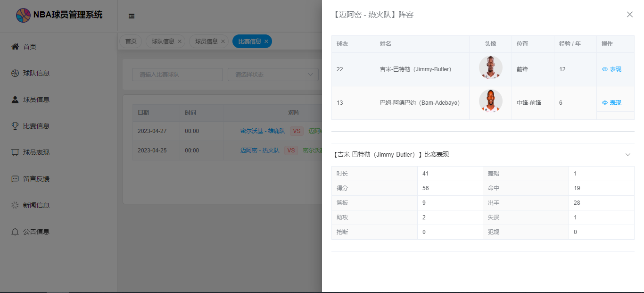The width and height of the screenshot is (644, 293).
Task: Click 迈阿密 - 热火队 link in 2023-04-25 row
Action: tap(260, 151)
